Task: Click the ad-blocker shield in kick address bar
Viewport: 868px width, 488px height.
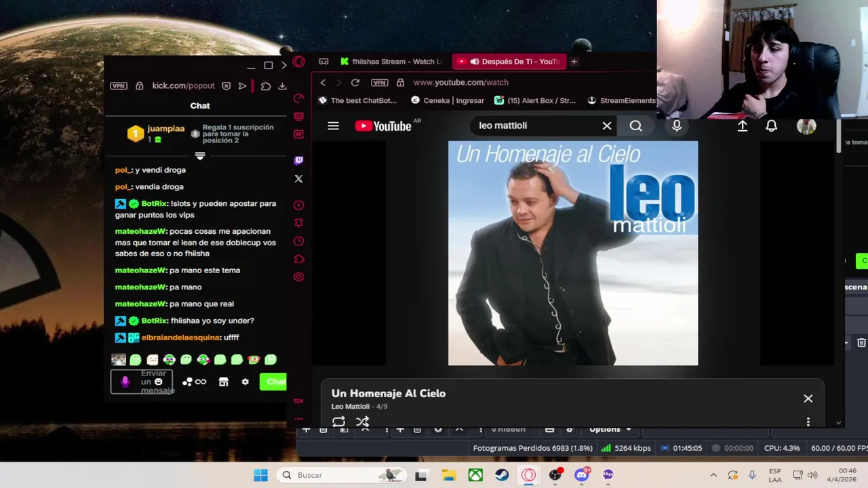Action: point(226,86)
